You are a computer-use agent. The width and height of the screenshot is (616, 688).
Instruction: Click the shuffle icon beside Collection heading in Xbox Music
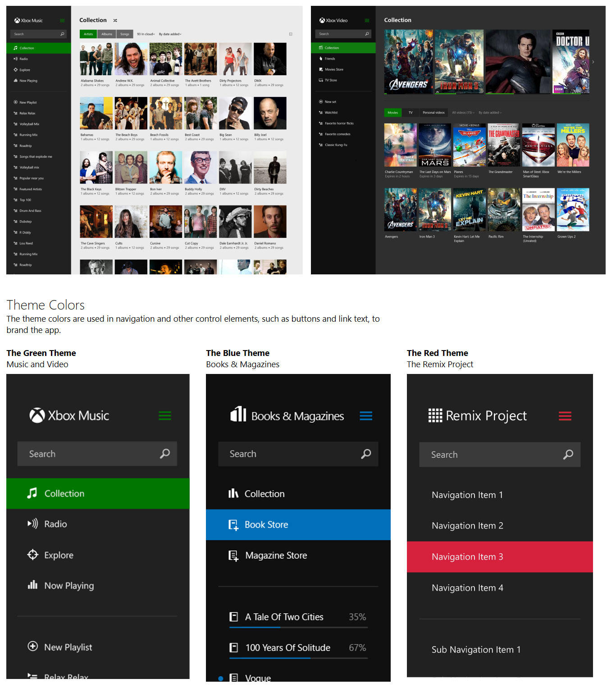[115, 20]
